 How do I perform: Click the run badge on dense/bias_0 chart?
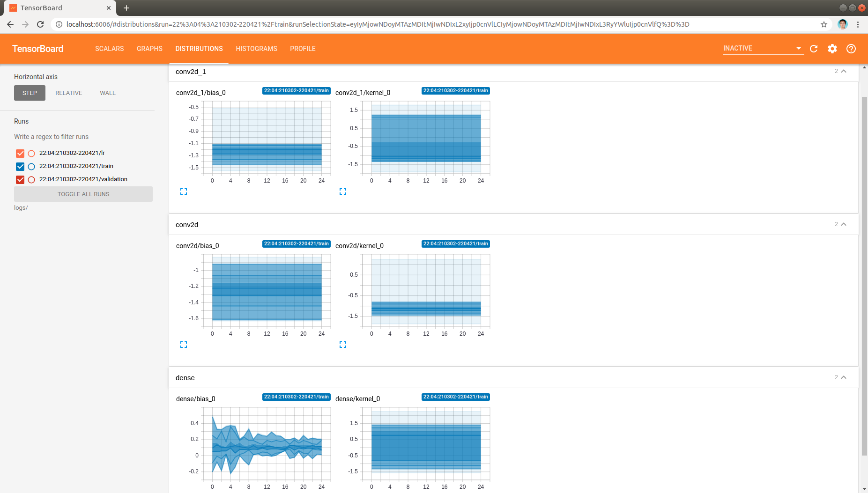(297, 397)
